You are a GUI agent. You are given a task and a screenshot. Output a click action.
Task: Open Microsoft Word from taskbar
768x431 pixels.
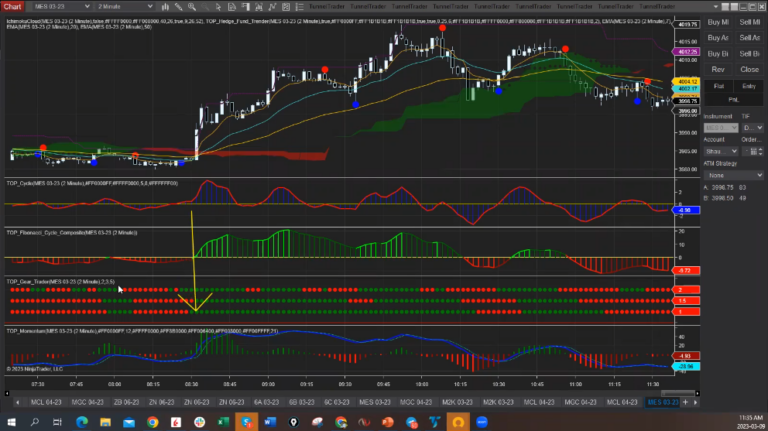[x=269, y=422]
